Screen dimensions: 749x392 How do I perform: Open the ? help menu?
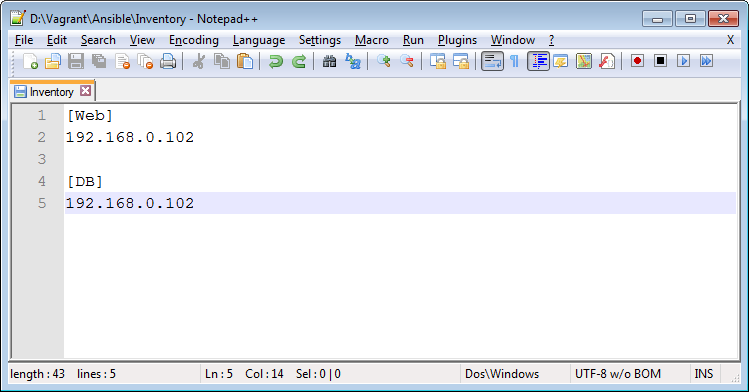click(x=551, y=40)
